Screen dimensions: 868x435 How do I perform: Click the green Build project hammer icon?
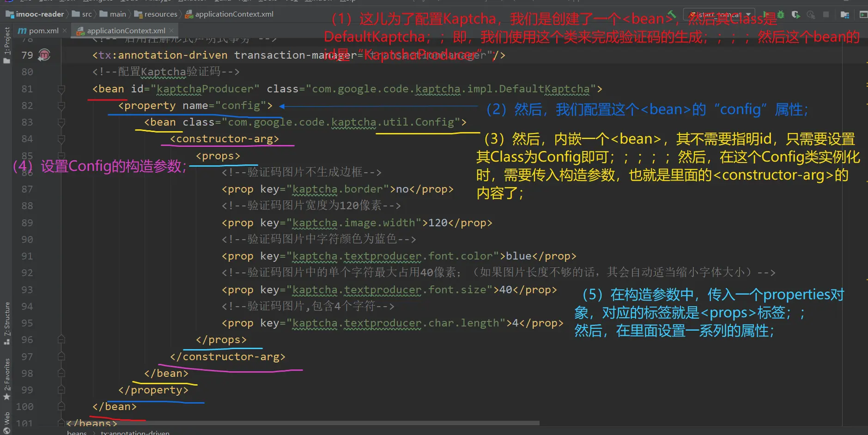point(672,14)
